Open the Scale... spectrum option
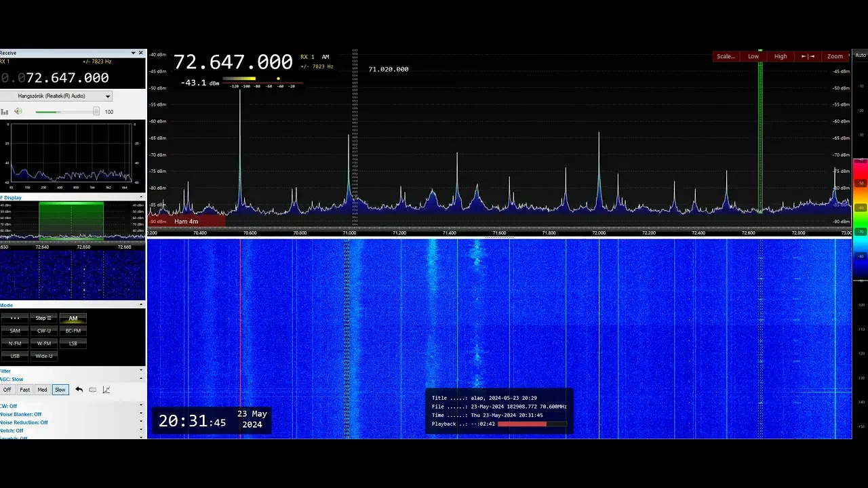Image resolution: width=868 pixels, height=488 pixels. pyautogui.click(x=726, y=56)
